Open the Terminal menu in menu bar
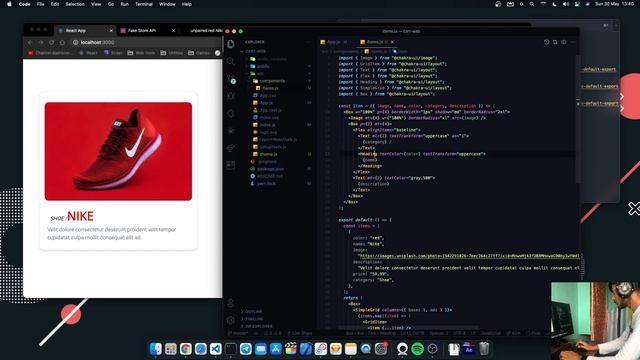This screenshot has height=360, width=640. tap(144, 4)
